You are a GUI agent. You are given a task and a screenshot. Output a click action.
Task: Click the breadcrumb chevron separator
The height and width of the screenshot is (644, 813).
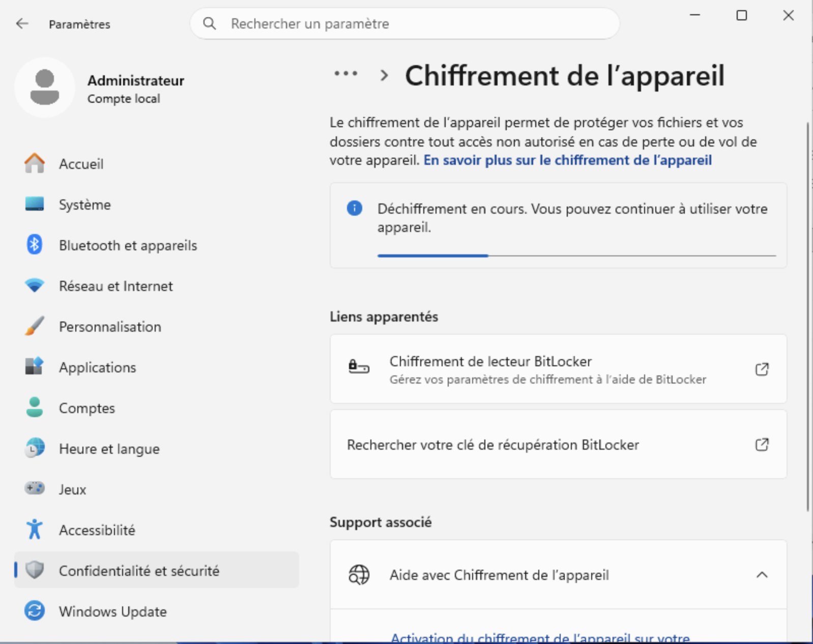tap(384, 76)
